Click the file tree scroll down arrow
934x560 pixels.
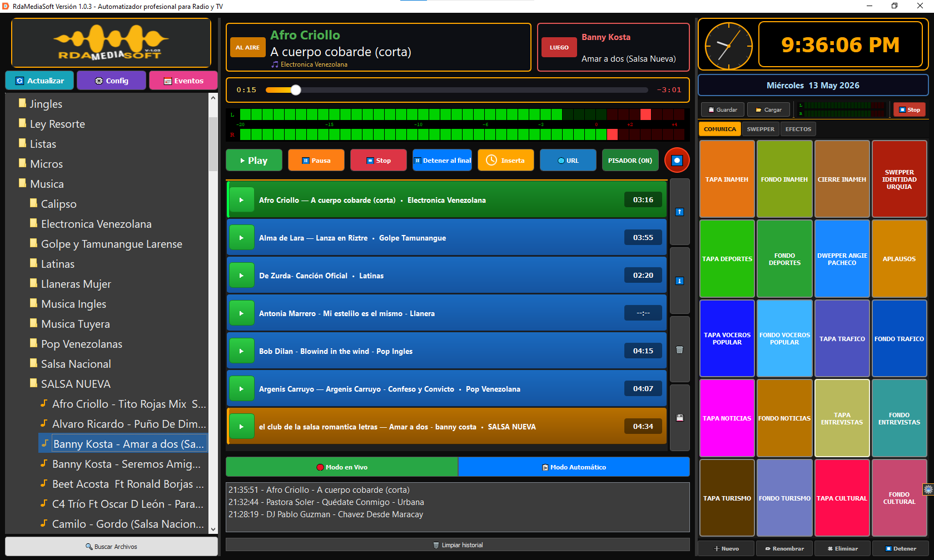click(x=213, y=529)
